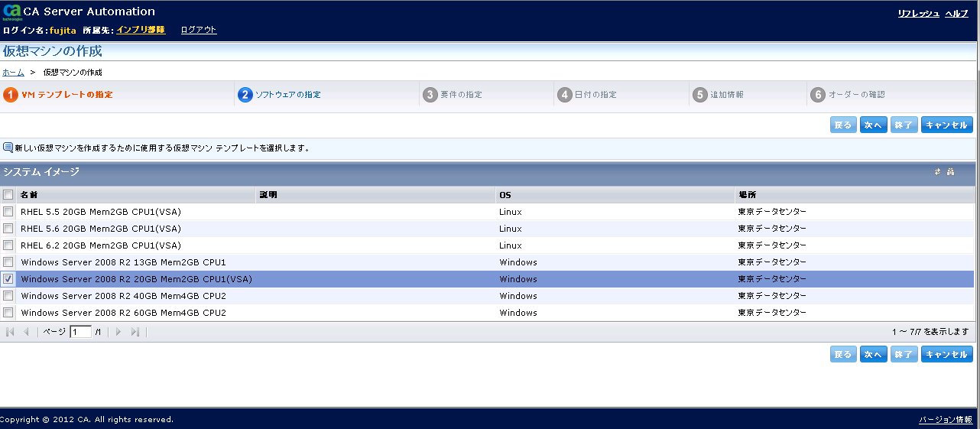This screenshot has width=980, height=429.
Task: Click the binoculars search icon in System Image header
Action: (950, 172)
